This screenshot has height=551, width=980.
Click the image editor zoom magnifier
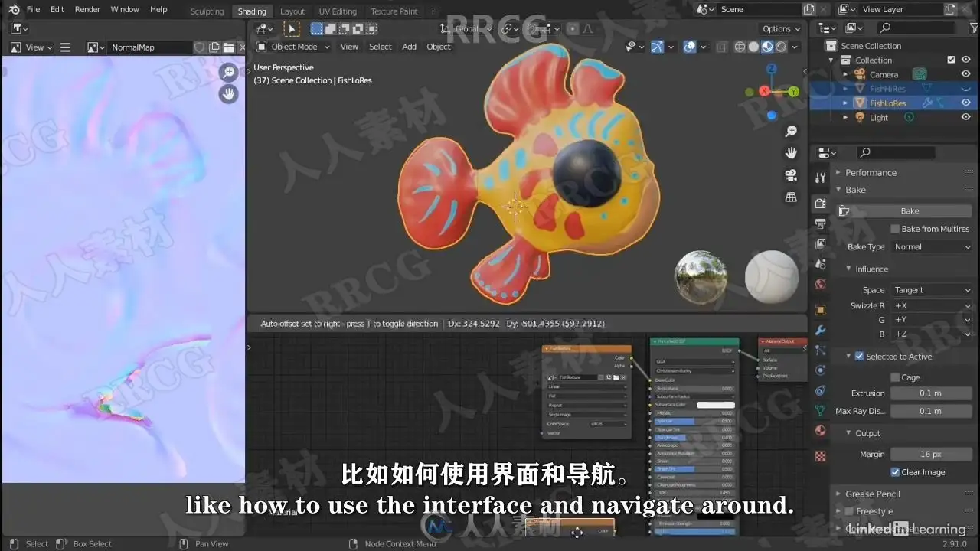click(x=228, y=73)
